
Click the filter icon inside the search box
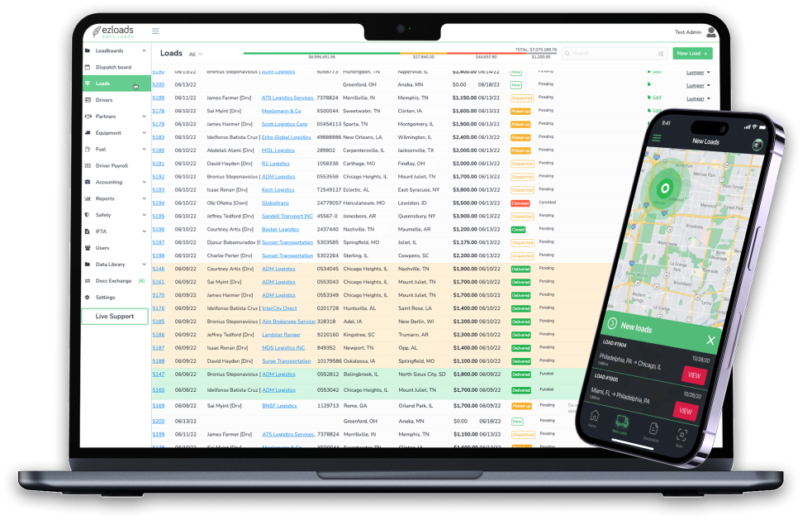(661, 54)
